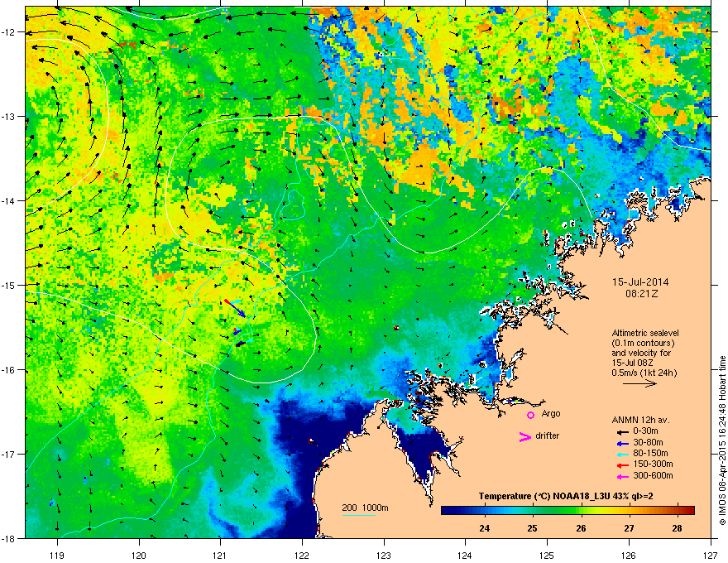Click the blue 30-80m legend arrow
The image size is (728, 563).
[x=623, y=443]
